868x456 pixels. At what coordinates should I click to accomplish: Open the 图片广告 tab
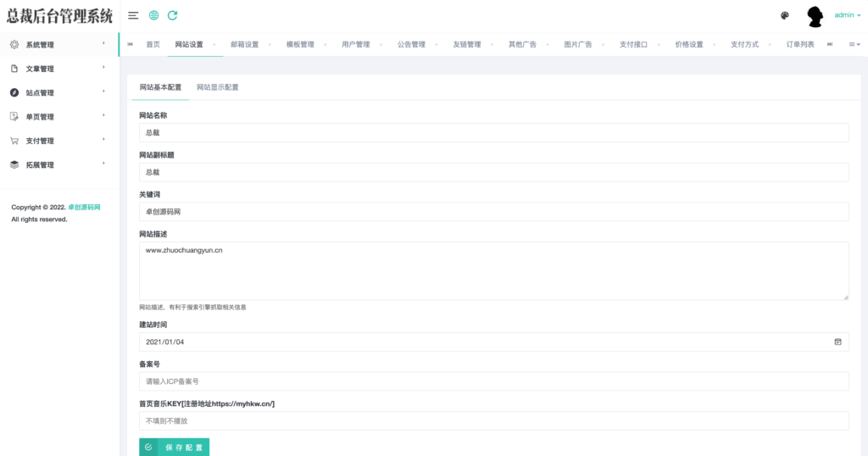click(578, 44)
